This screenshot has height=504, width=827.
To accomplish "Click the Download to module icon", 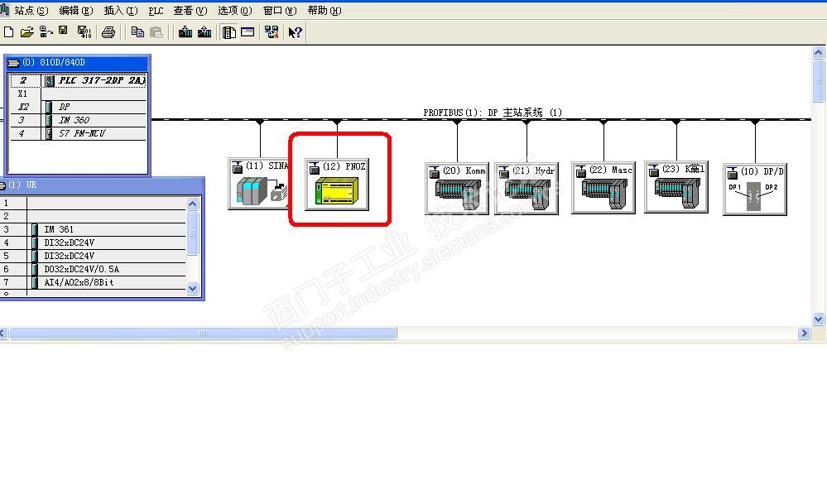I will tap(185, 32).
